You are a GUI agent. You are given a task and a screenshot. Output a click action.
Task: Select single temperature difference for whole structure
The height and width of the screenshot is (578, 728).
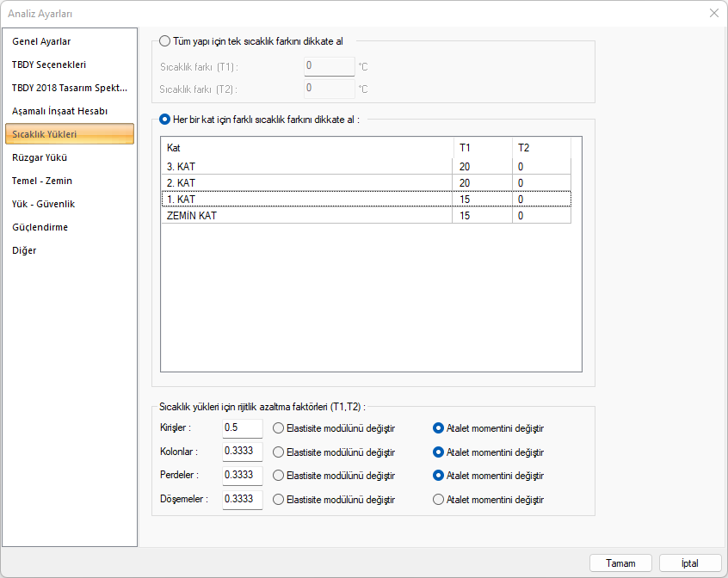[x=165, y=40]
